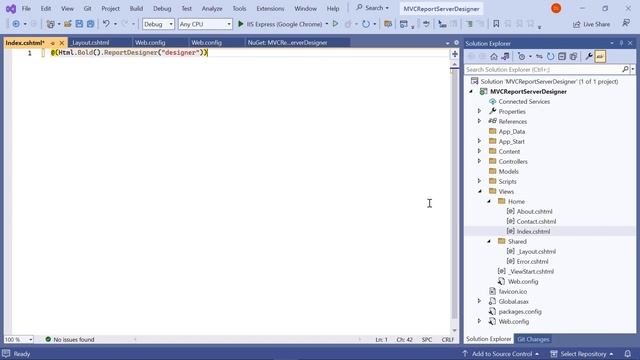Screen dimensions: 640x360
Task: Open the File menu
Action: (26, 9)
